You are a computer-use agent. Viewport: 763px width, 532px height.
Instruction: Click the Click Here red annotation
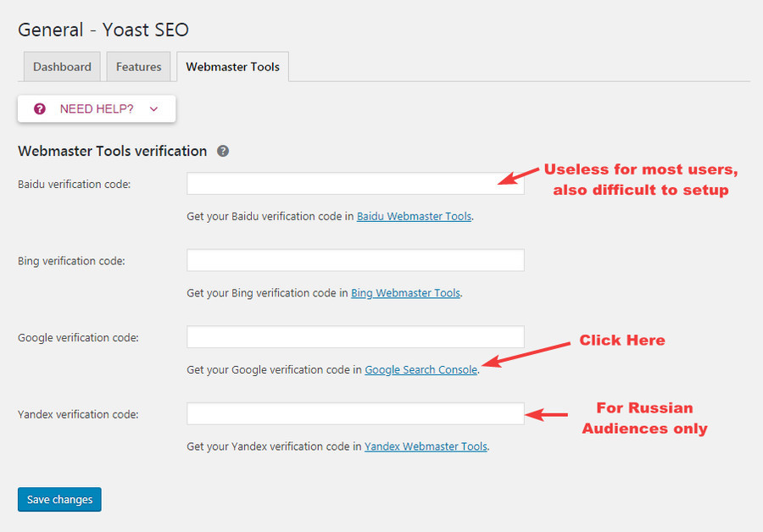[x=621, y=341]
